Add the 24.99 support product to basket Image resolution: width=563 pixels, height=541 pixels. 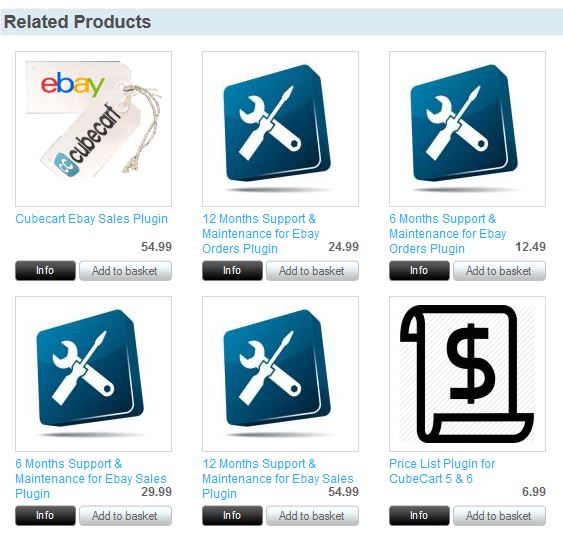point(312,270)
